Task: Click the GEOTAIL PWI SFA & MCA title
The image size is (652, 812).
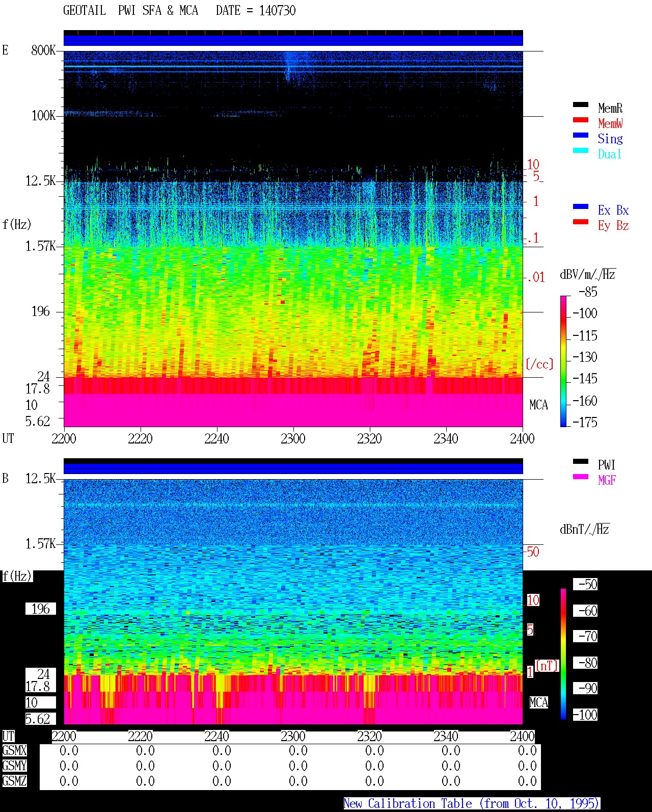Action: (x=130, y=11)
